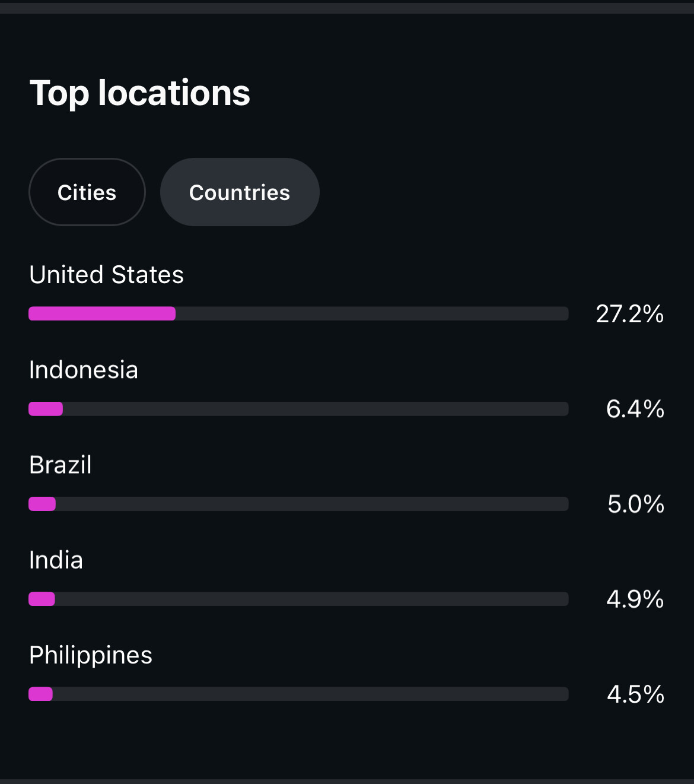694x784 pixels.
Task: Switch to the Cities tab
Action: (x=87, y=192)
